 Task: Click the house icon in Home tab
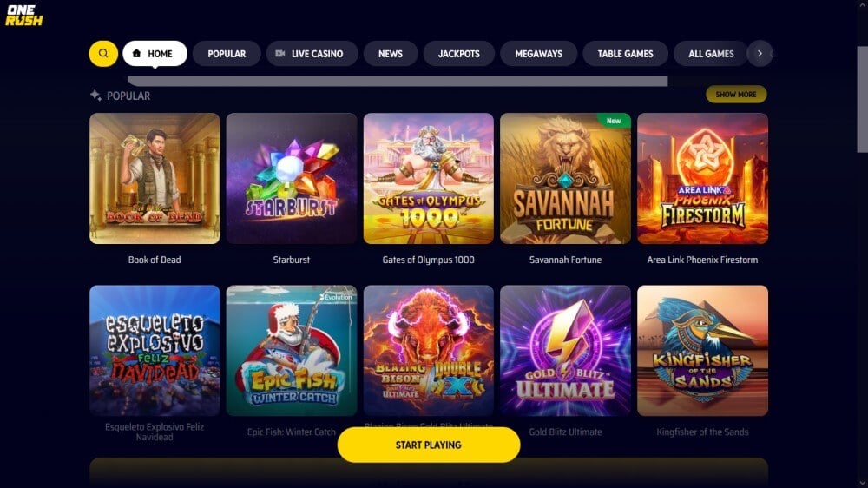[137, 53]
